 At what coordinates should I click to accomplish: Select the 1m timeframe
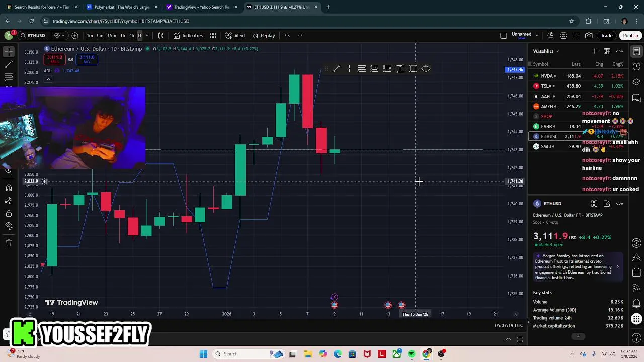[x=90, y=36]
